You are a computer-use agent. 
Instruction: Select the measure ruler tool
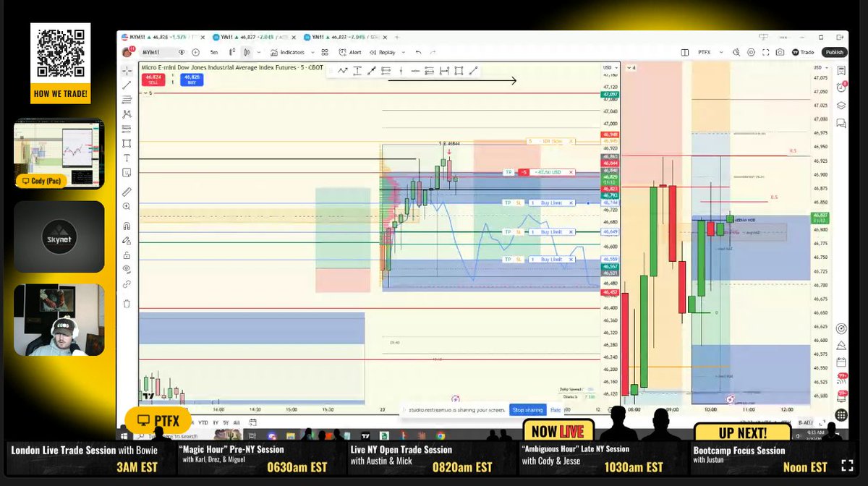(x=127, y=192)
